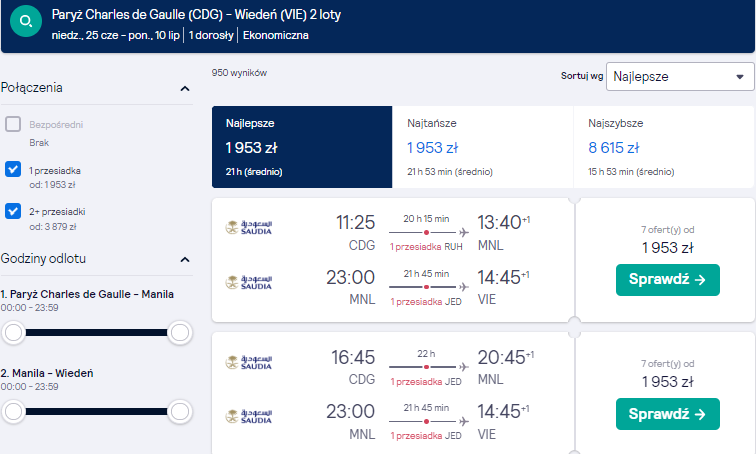The height and width of the screenshot is (454, 756).
Task: Uncheck the 1 przesiadka checkbox
Action: coord(13,169)
